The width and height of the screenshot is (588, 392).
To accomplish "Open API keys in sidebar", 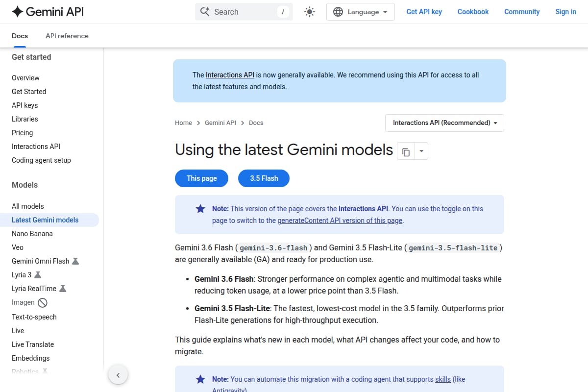I will pos(24,105).
